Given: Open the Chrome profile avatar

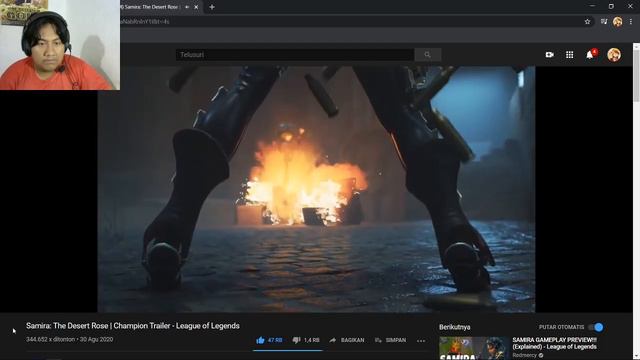Looking at the screenshot, I should click(618, 22).
